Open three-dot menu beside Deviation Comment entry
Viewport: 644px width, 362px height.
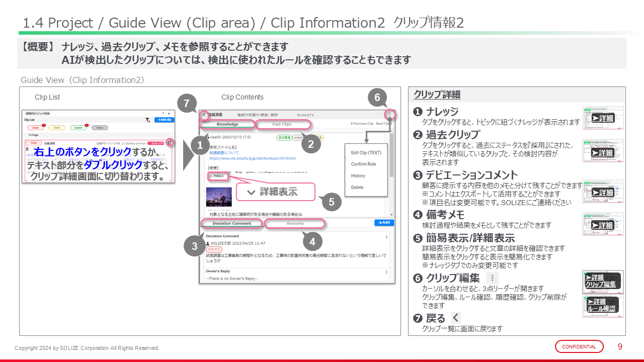pos(386,237)
